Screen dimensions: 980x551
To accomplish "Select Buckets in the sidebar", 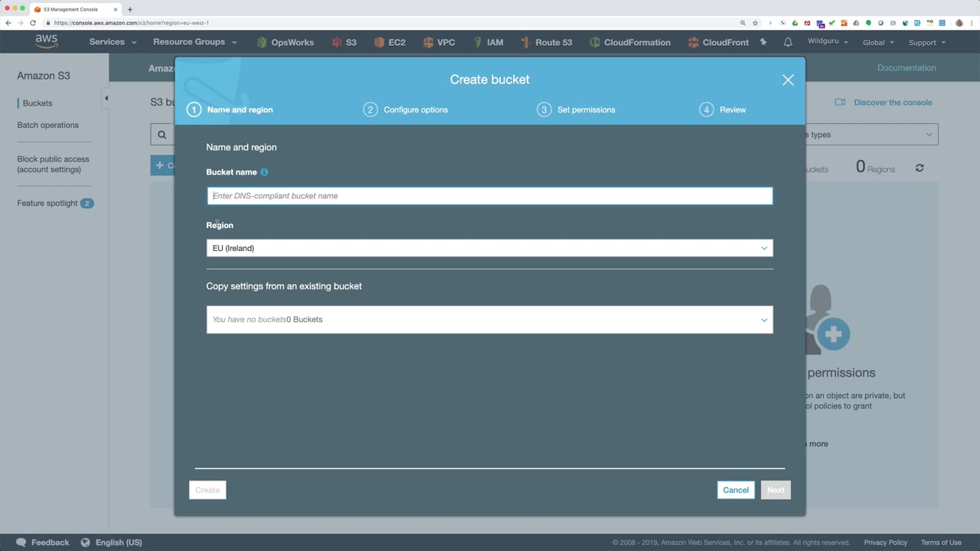I will [38, 103].
